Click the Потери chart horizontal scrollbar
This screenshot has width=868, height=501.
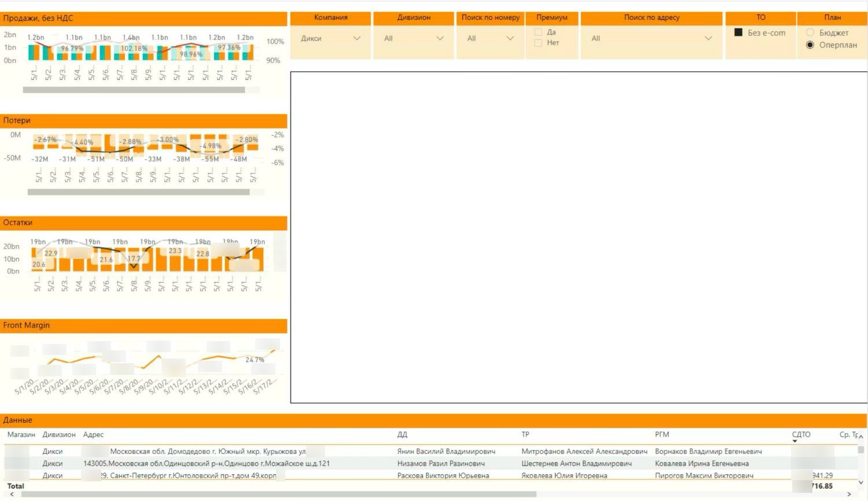click(139, 192)
